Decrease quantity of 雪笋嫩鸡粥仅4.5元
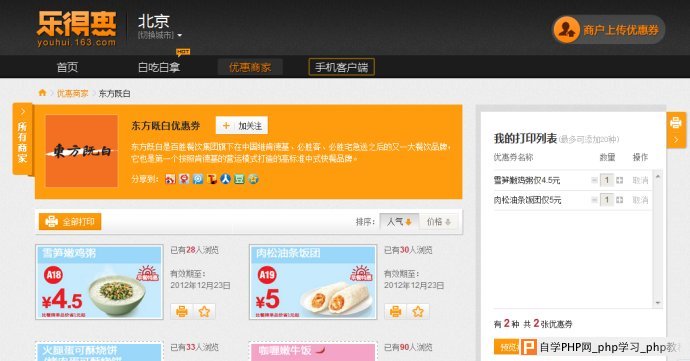 (594, 180)
